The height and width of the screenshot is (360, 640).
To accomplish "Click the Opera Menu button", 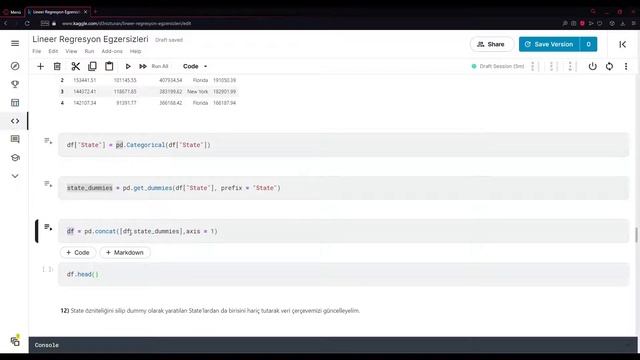I will click(12, 12).
